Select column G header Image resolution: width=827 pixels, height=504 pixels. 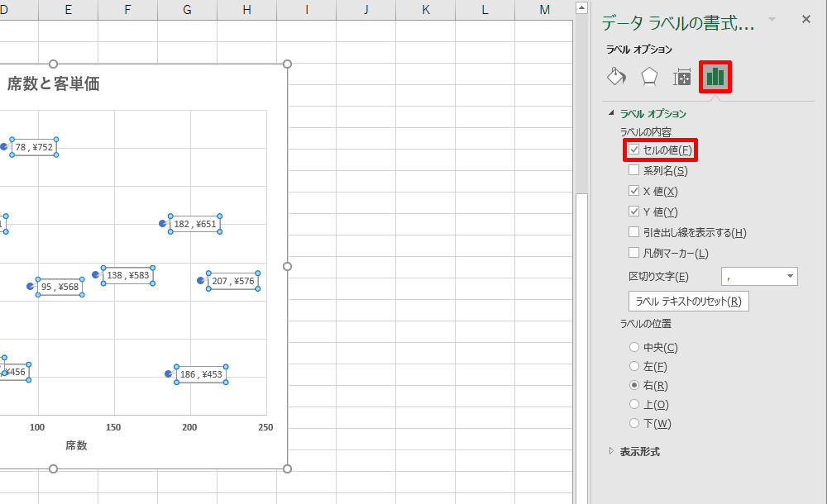pyautogui.click(x=187, y=9)
